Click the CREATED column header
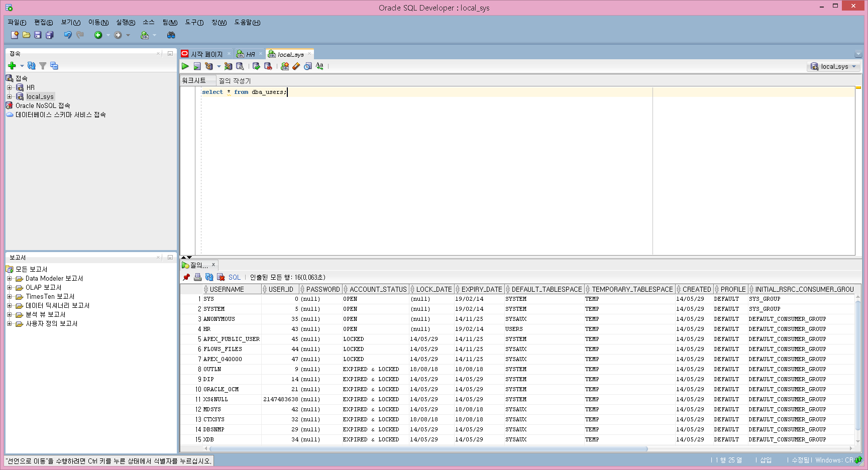868x470 pixels. (x=694, y=289)
